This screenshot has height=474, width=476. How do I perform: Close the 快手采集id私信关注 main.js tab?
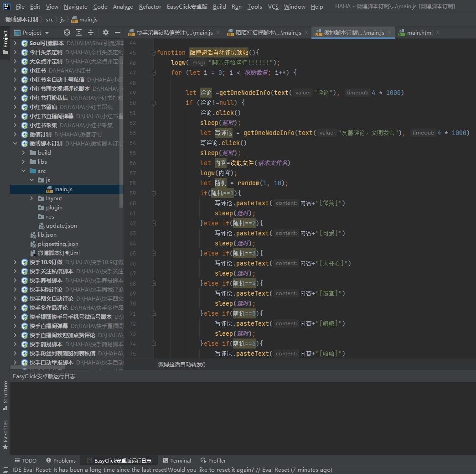pyautogui.click(x=218, y=32)
